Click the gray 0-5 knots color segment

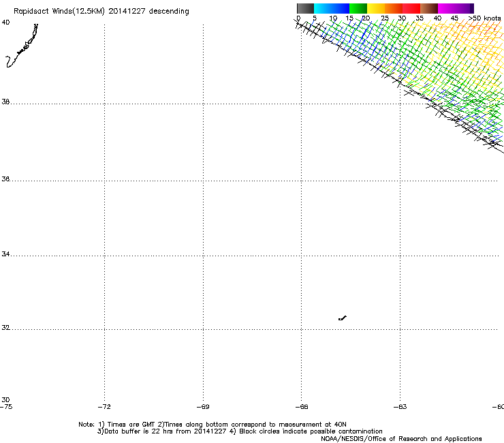pyautogui.click(x=305, y=8)
